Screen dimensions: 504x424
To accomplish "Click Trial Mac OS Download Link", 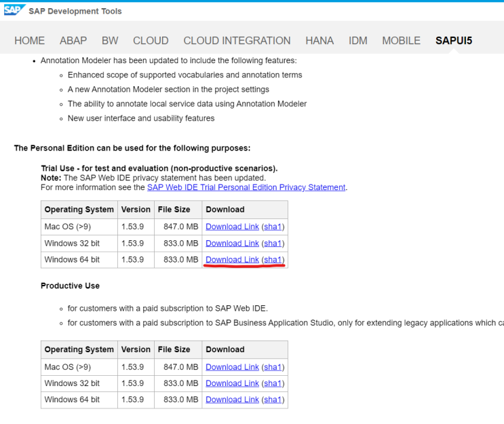I will (232, 227).
